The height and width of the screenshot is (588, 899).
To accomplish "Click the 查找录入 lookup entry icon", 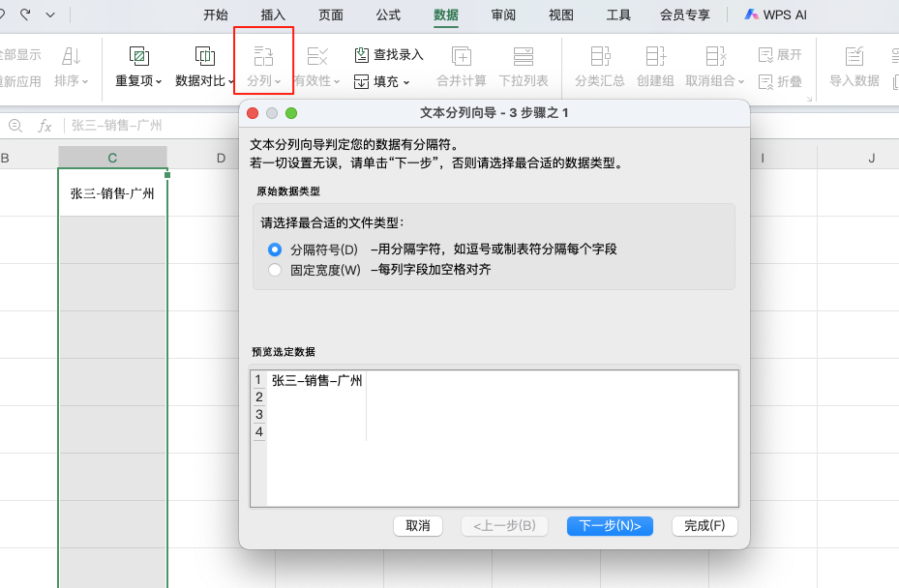I will [363, 55].
